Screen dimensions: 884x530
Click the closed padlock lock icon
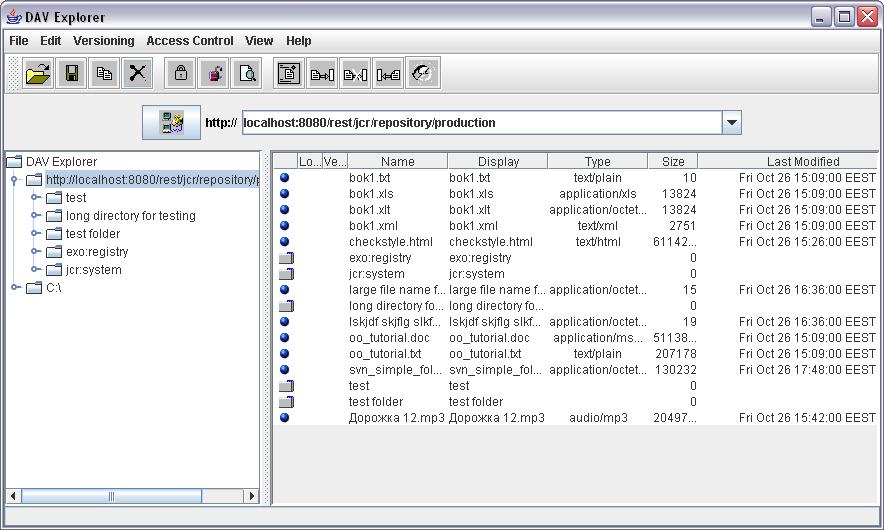click(180, 73)
